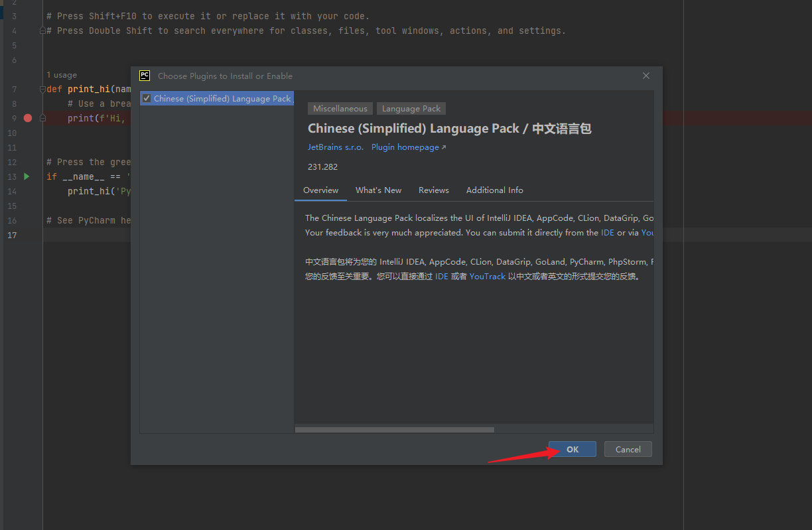Open the Plugin homepage link

tap(409, 147)
